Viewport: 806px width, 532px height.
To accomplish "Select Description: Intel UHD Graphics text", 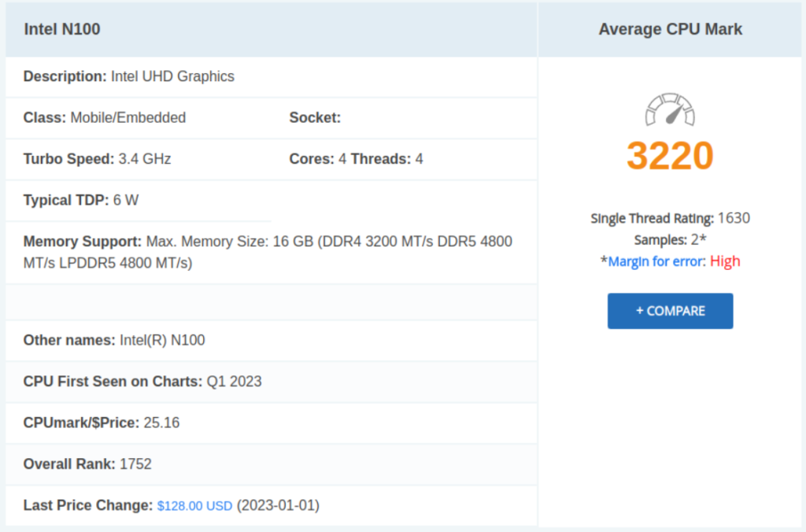I will point(129,76).
